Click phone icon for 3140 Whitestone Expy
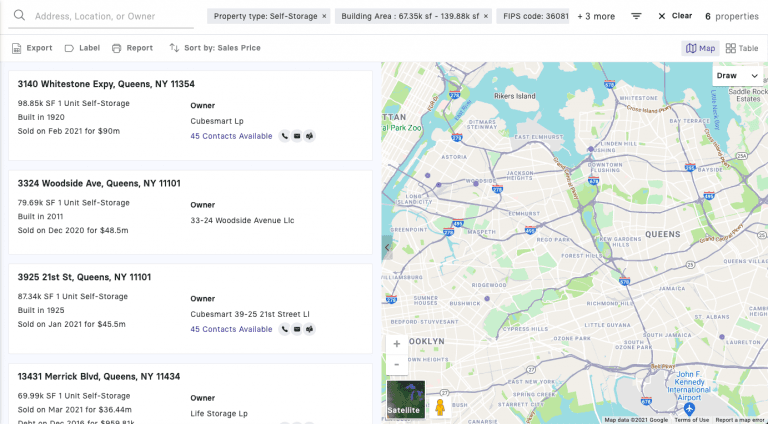Viewport: 768px width, 424px height. coord(284,136)
